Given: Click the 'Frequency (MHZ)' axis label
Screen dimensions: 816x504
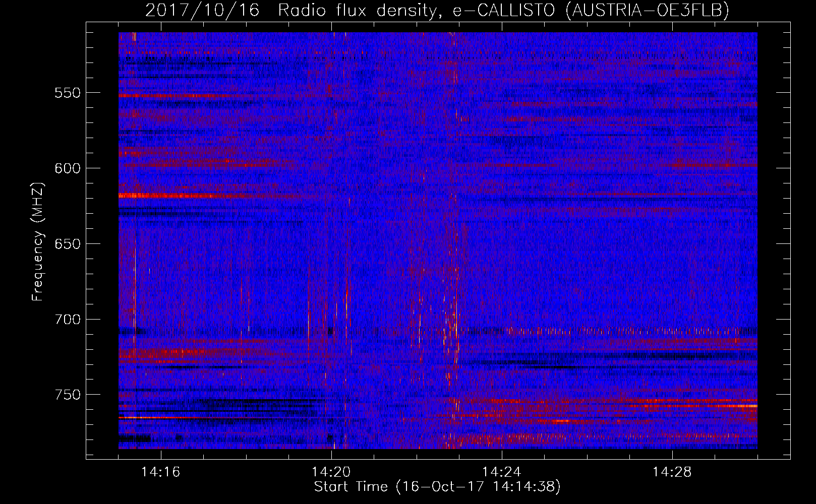Looking at the screenshot, I should click(38, 241).
